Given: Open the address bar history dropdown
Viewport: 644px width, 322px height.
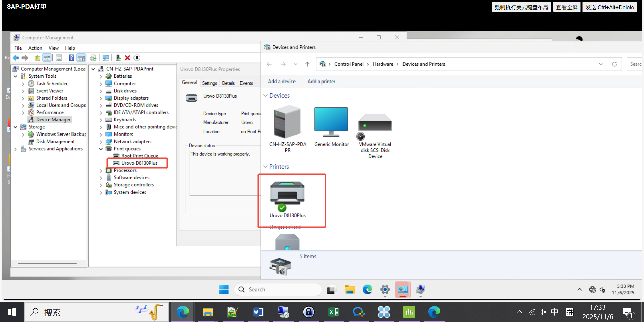Looking at the screenshot, I should [x=601, y=64].
